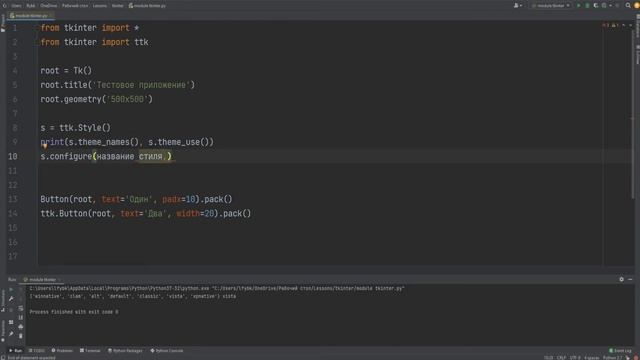Hide the Run tool window with minus icon
This screenshot has width=640, height=360.
coord(630,280)
